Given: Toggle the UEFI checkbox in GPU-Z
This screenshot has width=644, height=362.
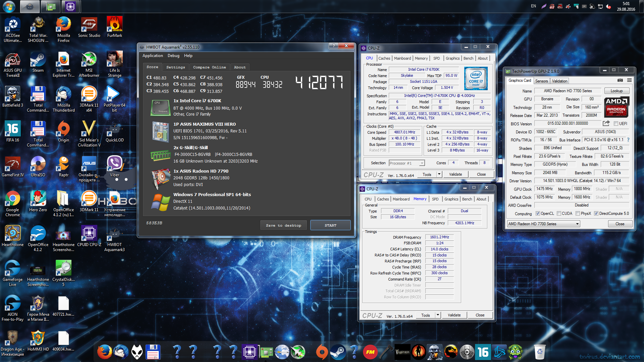Looking at the screenshot, I should [615, 123].
